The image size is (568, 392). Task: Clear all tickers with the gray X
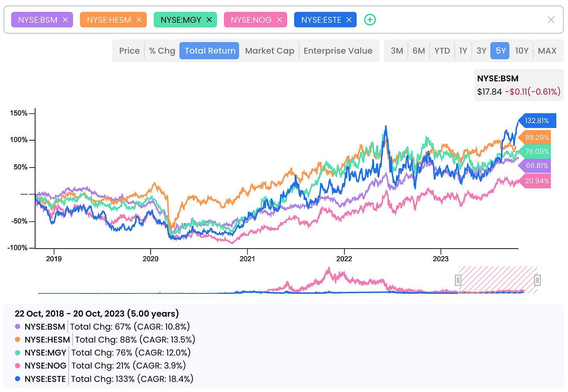point(551,19)
